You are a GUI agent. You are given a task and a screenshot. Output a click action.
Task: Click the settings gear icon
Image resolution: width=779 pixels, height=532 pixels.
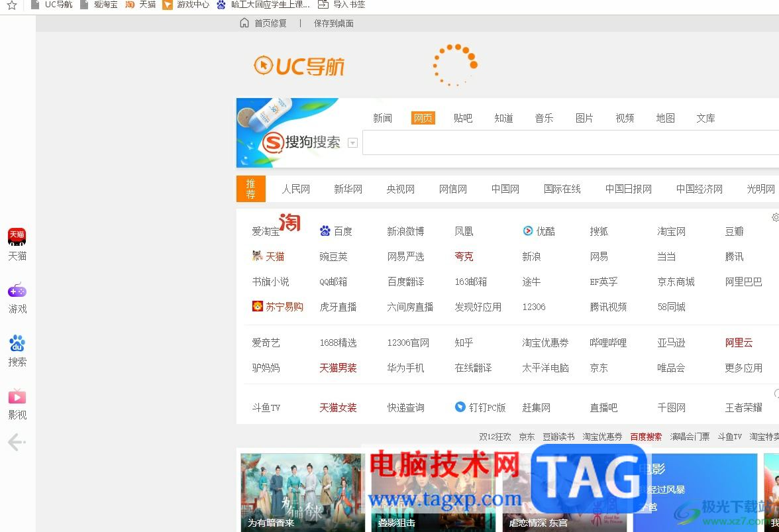tap(776, 217)
